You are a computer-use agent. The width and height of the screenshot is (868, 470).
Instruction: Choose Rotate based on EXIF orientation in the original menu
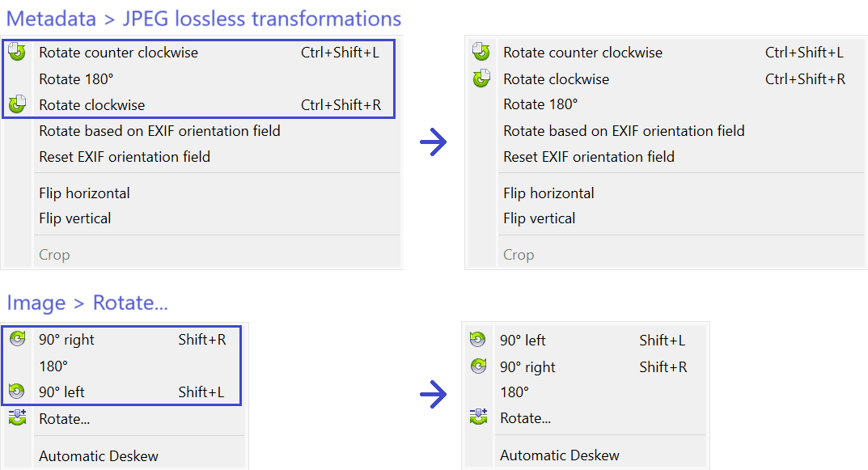click(x=159, y=131)
